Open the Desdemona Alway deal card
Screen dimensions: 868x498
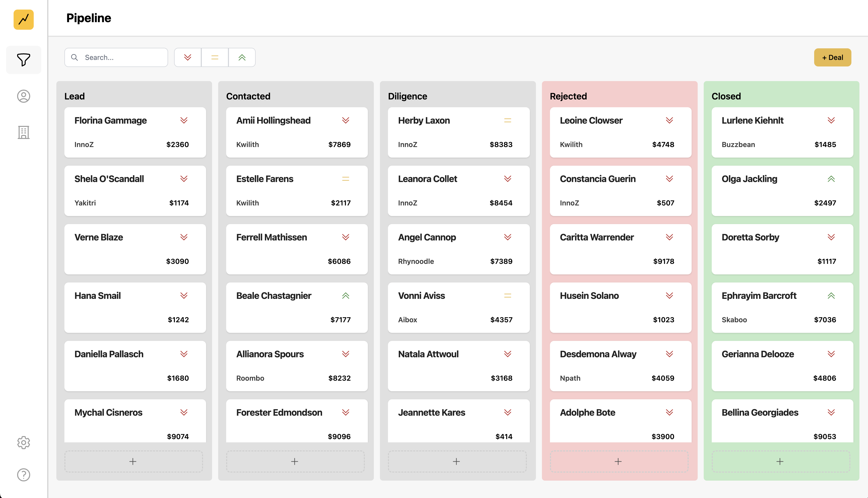pos(621,366)
